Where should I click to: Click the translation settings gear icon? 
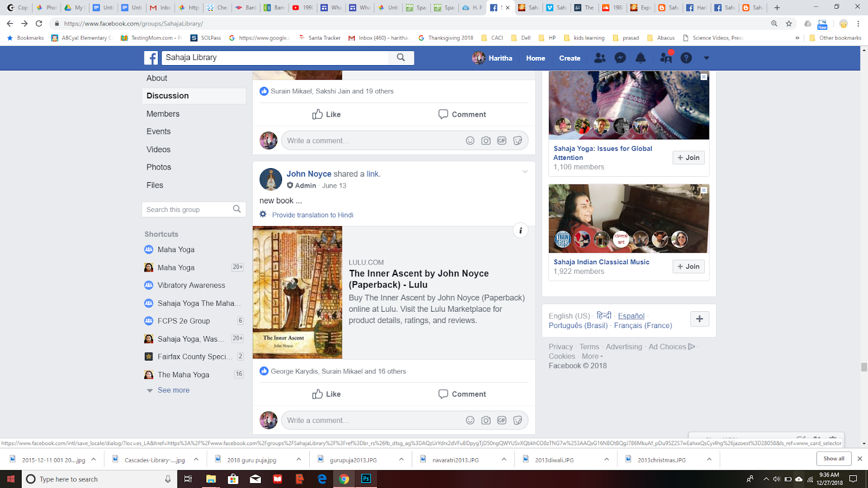pos(263,214)
